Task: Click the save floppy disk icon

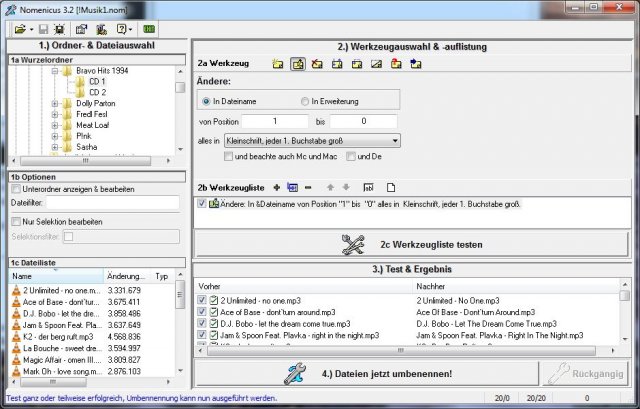Action: 43,30
